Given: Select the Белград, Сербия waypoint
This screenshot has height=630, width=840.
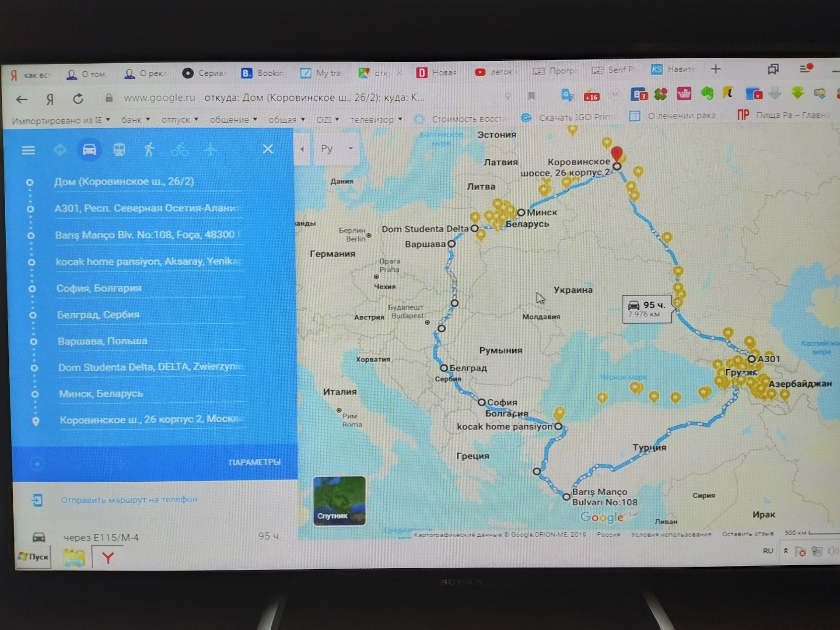Looking at the screenshot, I should (151, 315).
